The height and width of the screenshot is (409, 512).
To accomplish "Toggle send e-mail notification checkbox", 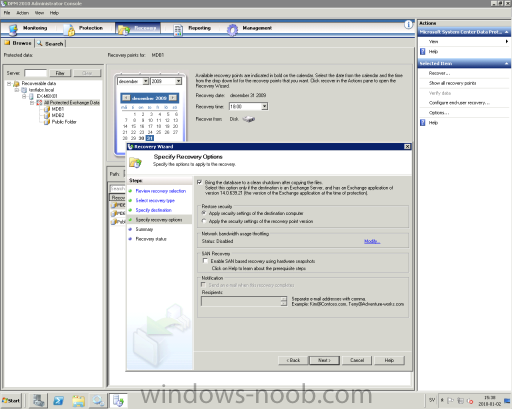I will pos(203,285).
